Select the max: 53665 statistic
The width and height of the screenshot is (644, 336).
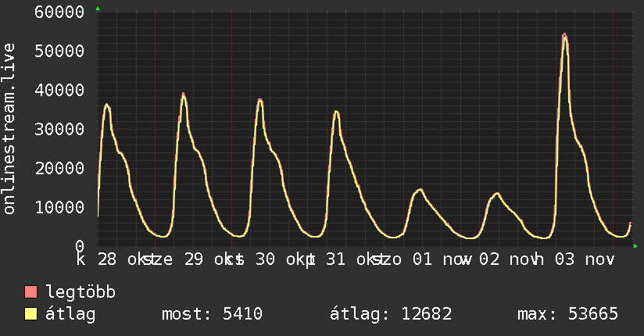coord(567,314)
